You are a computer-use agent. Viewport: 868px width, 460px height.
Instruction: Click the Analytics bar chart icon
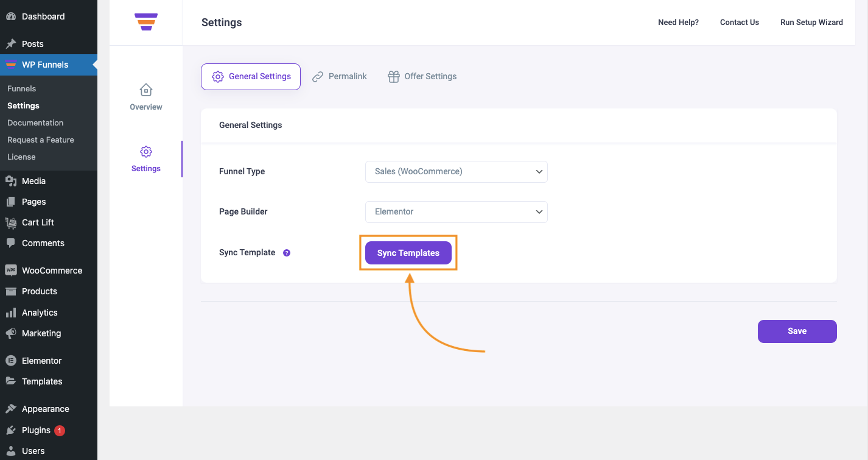pos(11,313)
